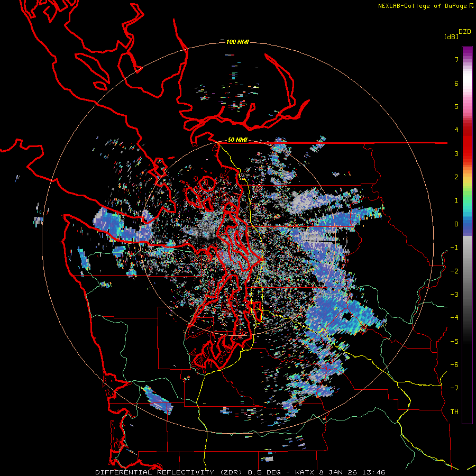Click the 100 NMI range ring label

(x=237, y=42)
